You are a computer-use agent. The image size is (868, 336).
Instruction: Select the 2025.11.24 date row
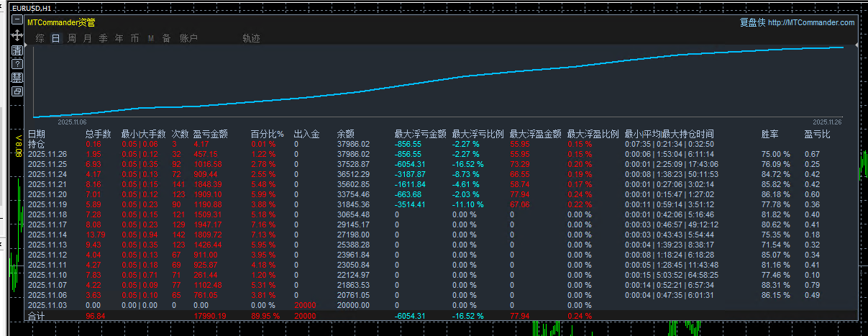pos(47,174)
